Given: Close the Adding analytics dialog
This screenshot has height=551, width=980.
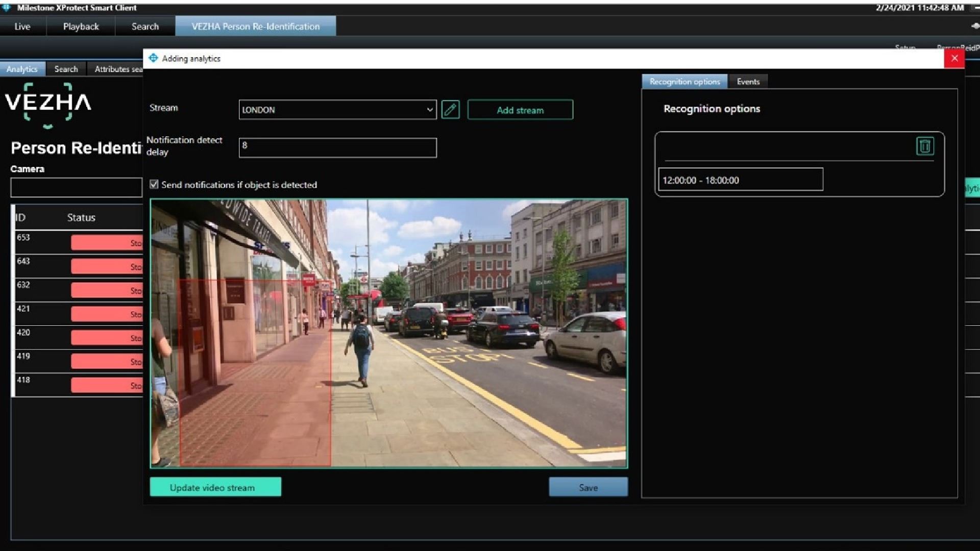Looking at the screenshot, I should point(954,58).
